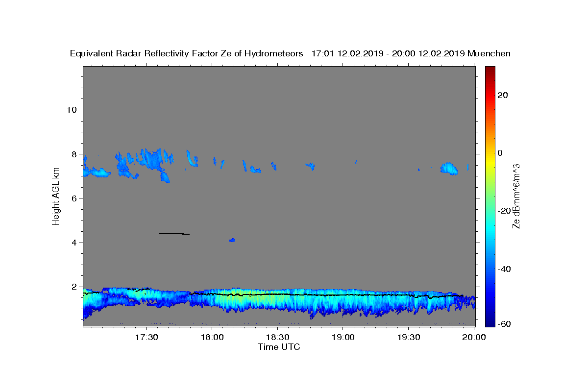This screenshot has height=392, width=588.
Task: Click the small blue echo near 4 km at 18:10
Action: click(232, 240)
